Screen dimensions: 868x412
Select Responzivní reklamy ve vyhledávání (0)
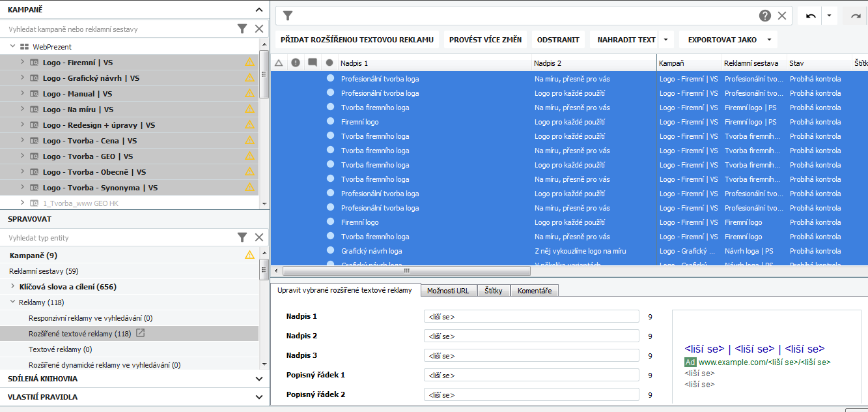pos(91,317)
